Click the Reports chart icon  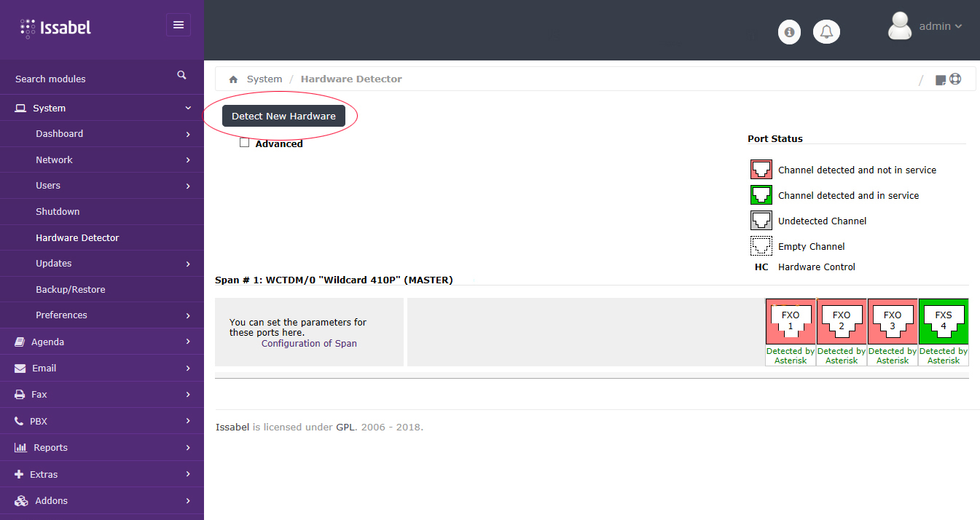(20, 447)
